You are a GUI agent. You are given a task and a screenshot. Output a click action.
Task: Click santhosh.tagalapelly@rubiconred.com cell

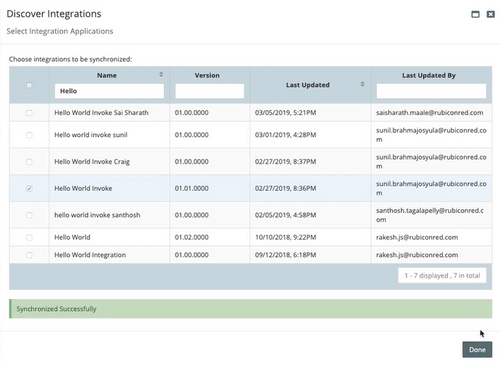tap(430, 215)
